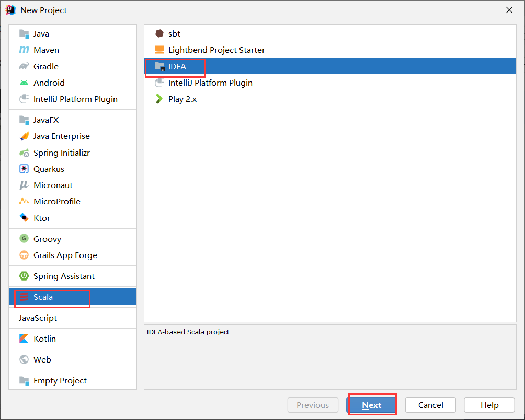
Task: Click the Java Enterprise icon
Action: (24, 136)
